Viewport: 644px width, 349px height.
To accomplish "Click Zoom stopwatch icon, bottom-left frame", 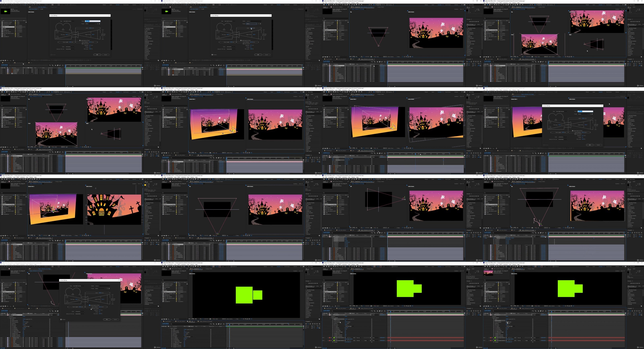I will click(11, 319).
